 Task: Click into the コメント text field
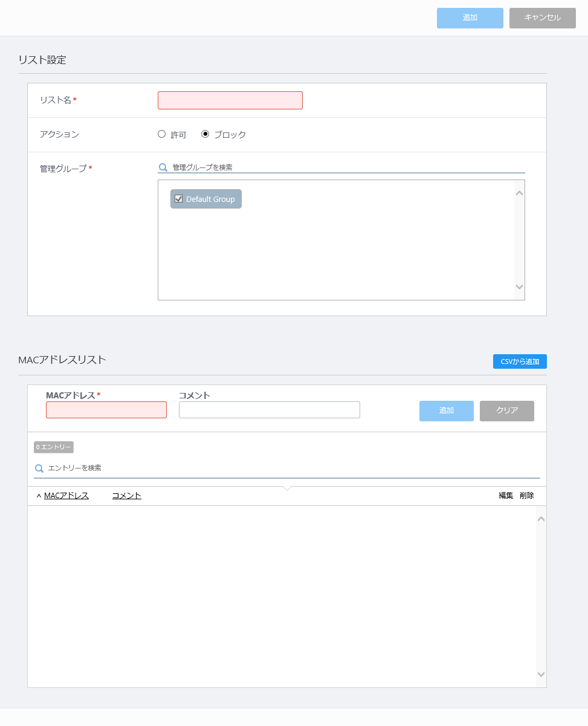(269, 410)
